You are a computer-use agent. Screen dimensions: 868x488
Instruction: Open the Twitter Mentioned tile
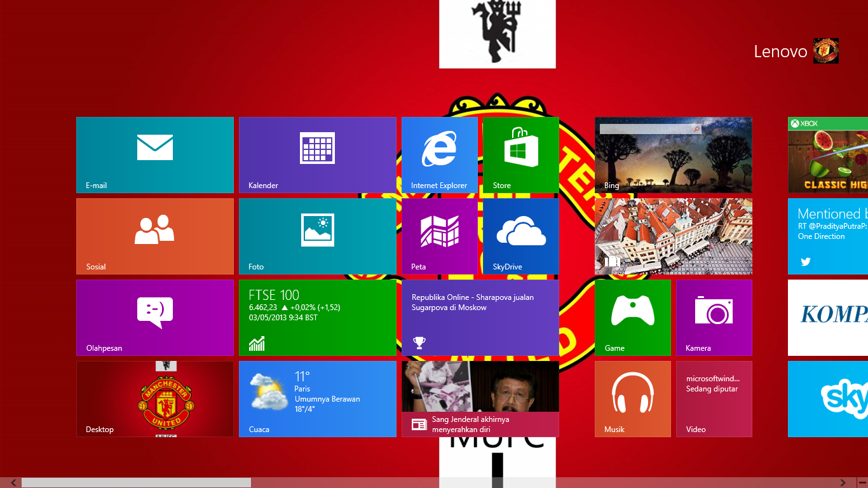(x=828, y=236)
